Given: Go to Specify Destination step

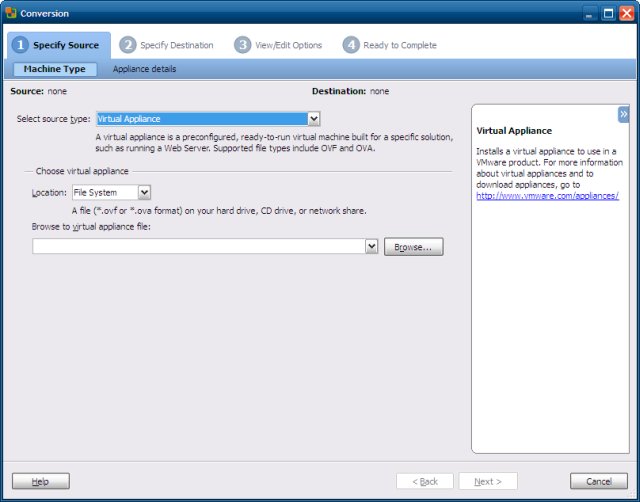Looking at the screenshot, I should click(176, 45).
